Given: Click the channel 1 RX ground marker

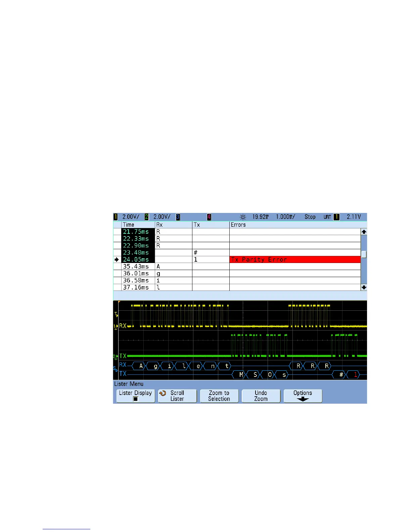Looking at the screenshot, I should (116, 326).
